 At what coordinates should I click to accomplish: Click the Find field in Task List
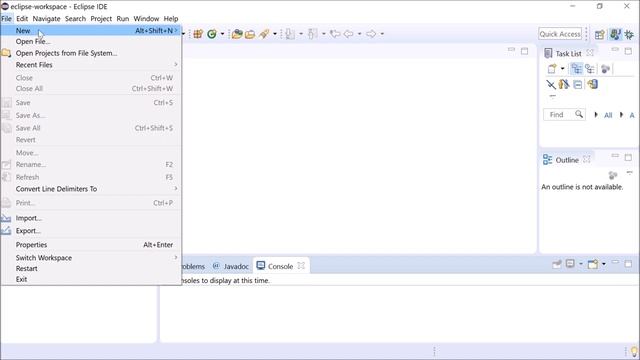(x=564, y=115)
